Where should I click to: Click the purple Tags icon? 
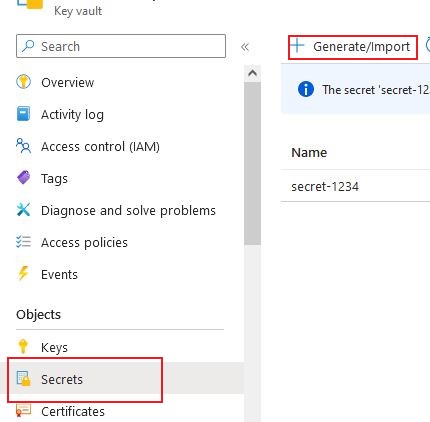click(x=23, y=177)
